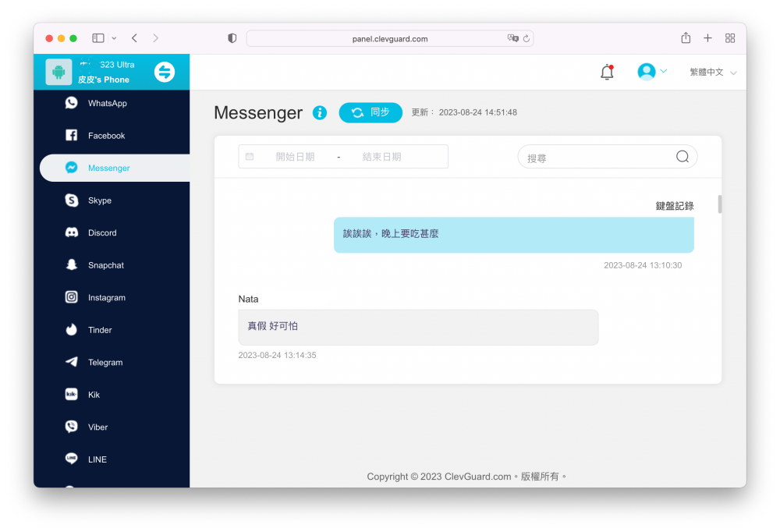780x532 pixels.
Task: Open WhatsApp icon in sidebar
Action: [72, 103]
